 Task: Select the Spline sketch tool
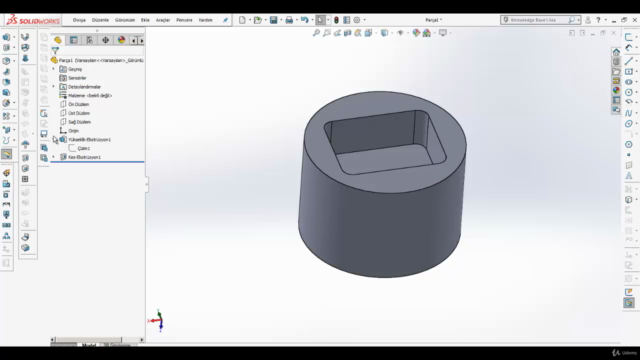pyautogui.click(x=629, y=113)
